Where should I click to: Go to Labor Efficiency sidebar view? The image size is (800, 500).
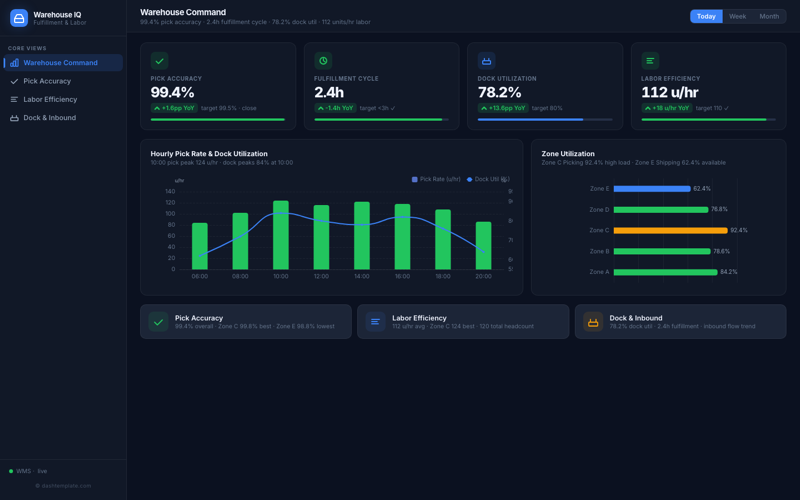[x=50, y=100]
